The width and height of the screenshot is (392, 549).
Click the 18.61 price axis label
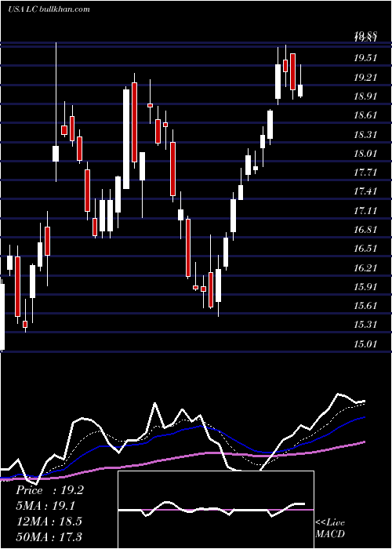click(365, 115)
